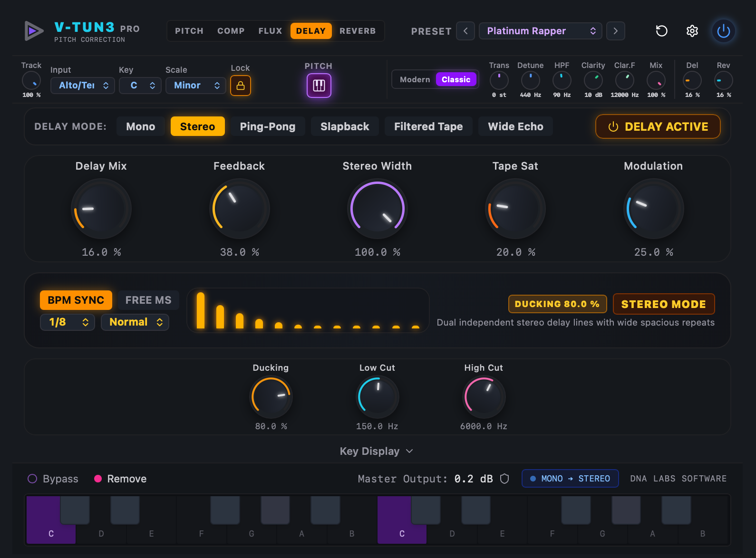Toggle the blue plugin power button
The height and width of the screenshot is (558, 756).
(x=723, y=31)
